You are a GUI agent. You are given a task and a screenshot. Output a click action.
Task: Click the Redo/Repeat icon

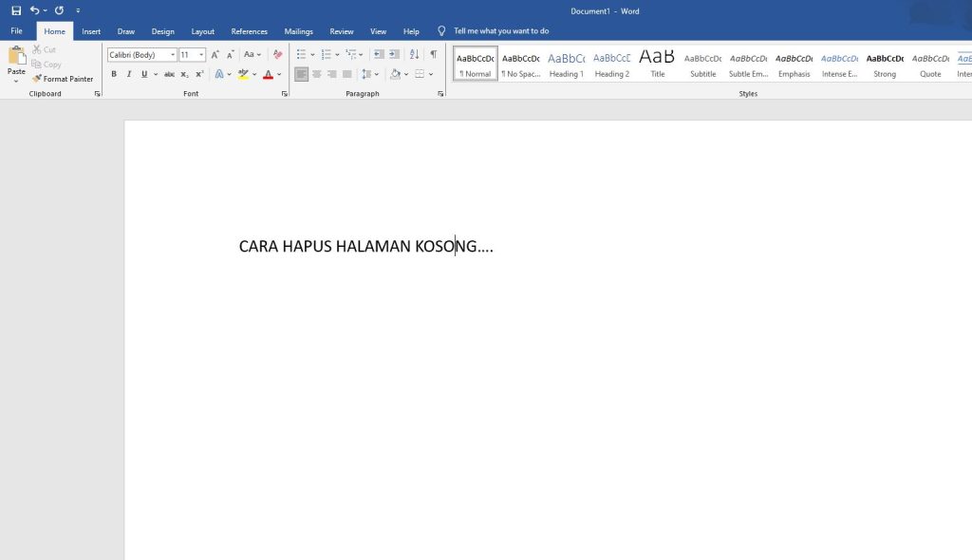click(59, 10)
